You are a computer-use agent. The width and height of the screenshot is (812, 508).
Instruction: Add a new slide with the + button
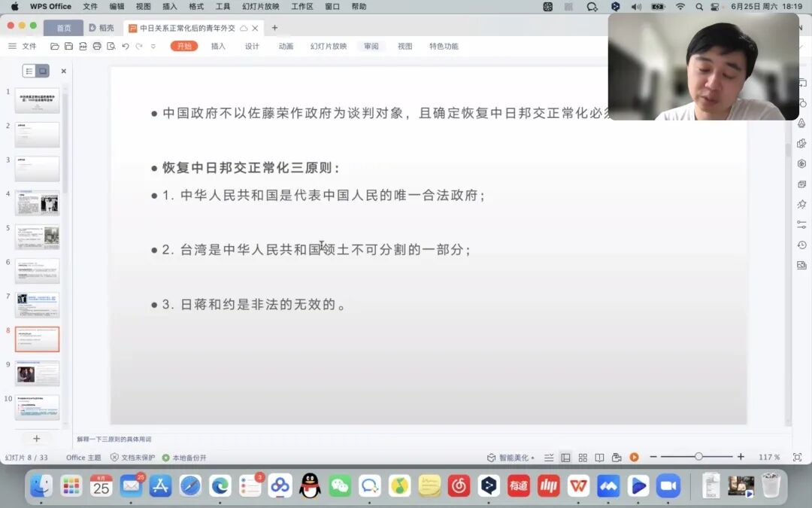[35, 438]
